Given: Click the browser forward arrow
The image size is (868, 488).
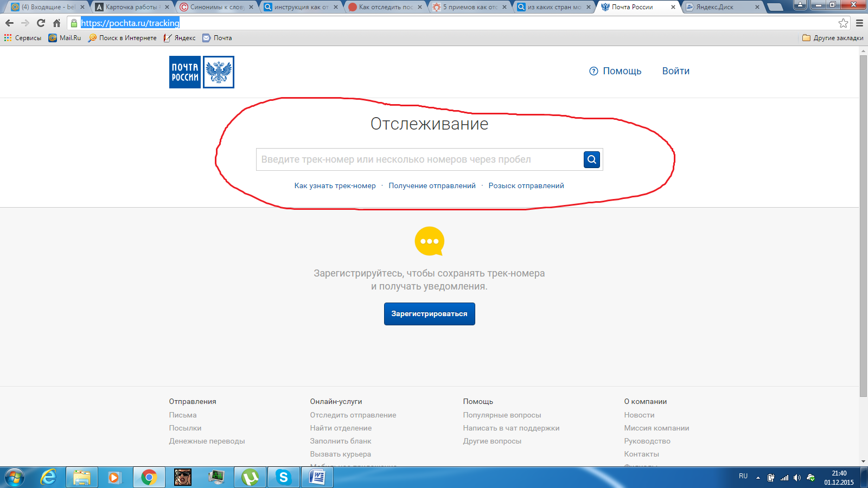Looking at the screenshot, I should click(25, 23).
